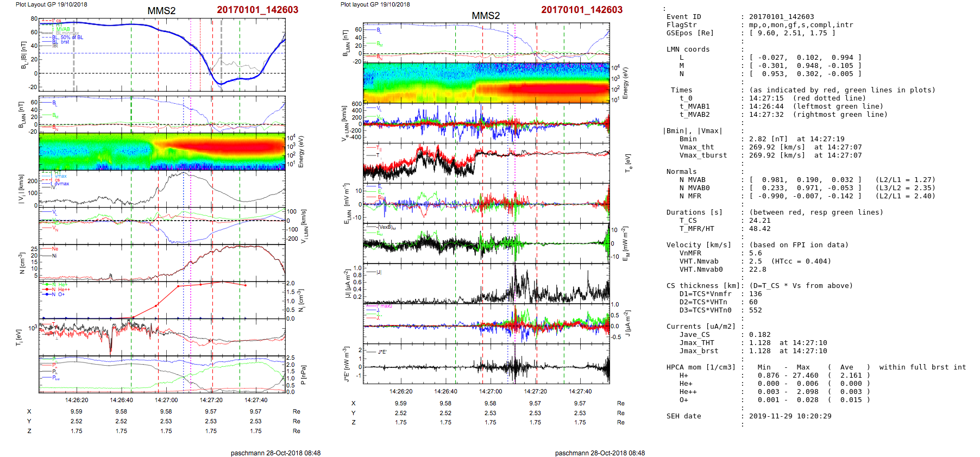This screenshot has width=980, height=457.
Task: Click '14:27:32 (rightmost green line)'
Action: pos(818,115)
